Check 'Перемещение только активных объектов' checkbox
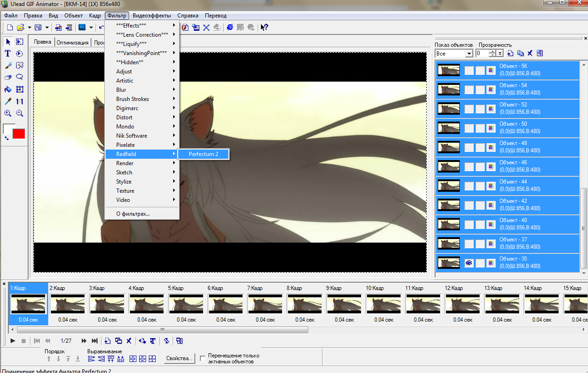The height and width of the screenshot is (373, 588). click(x=203, y=359)
